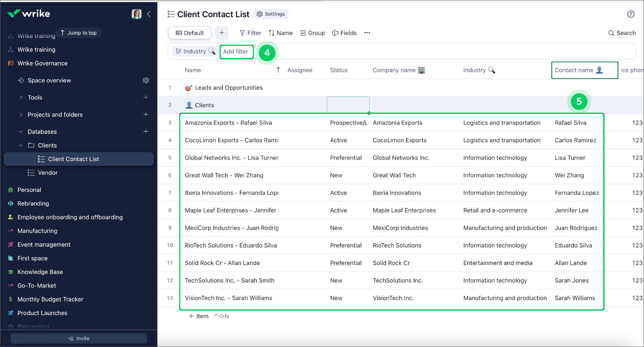Expand Projects and folders section
The width and height of the screenshot is (644, 347).
[21, 115]
